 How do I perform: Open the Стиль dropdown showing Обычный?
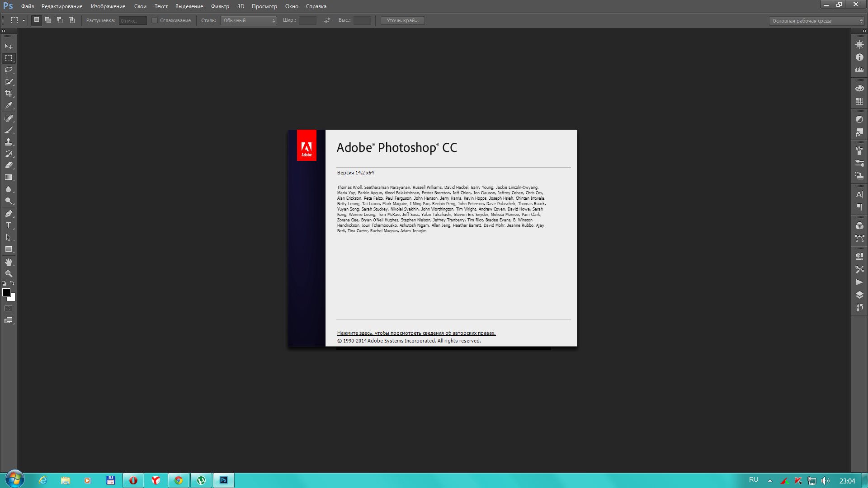pos(248,20)
